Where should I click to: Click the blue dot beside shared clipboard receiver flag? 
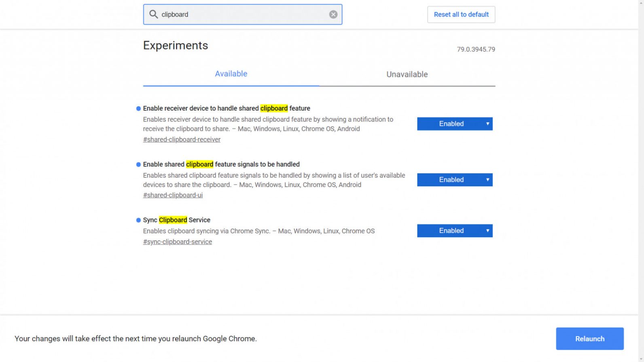(x=138, y=108)
